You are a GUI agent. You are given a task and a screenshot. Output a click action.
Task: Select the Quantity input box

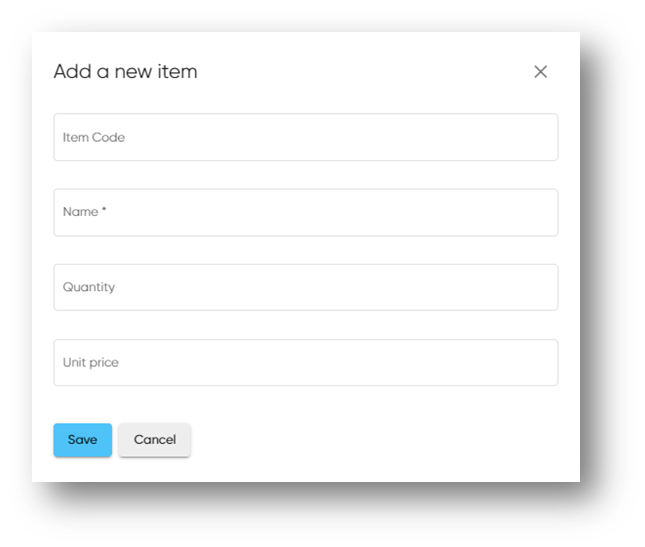(306, 287)
